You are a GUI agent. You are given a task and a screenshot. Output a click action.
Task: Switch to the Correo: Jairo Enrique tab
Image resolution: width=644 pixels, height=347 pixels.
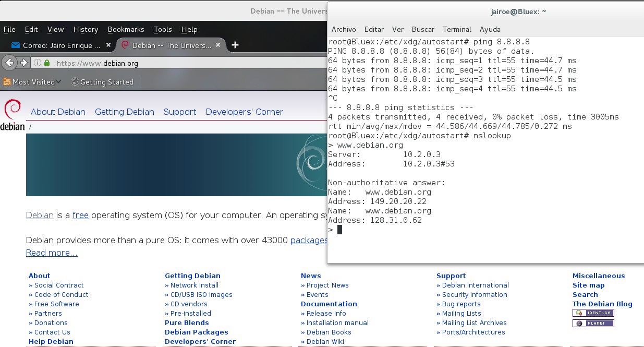(61, 45)
